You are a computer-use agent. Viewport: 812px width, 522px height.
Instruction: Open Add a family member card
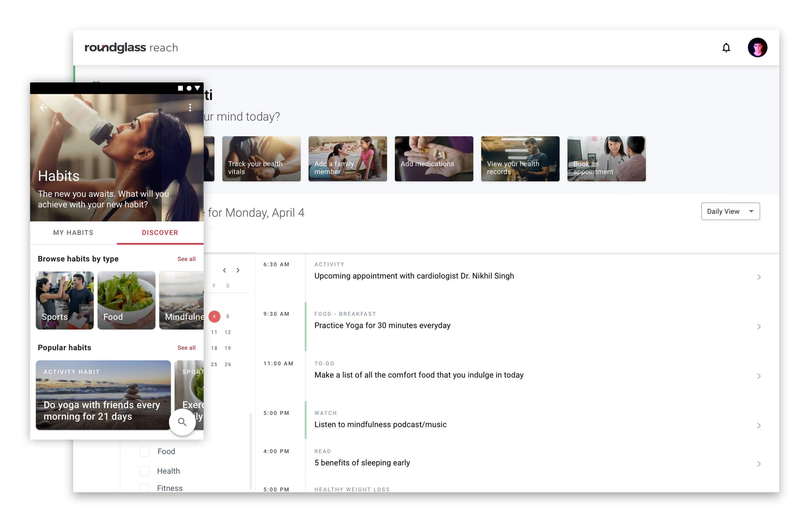347,159
